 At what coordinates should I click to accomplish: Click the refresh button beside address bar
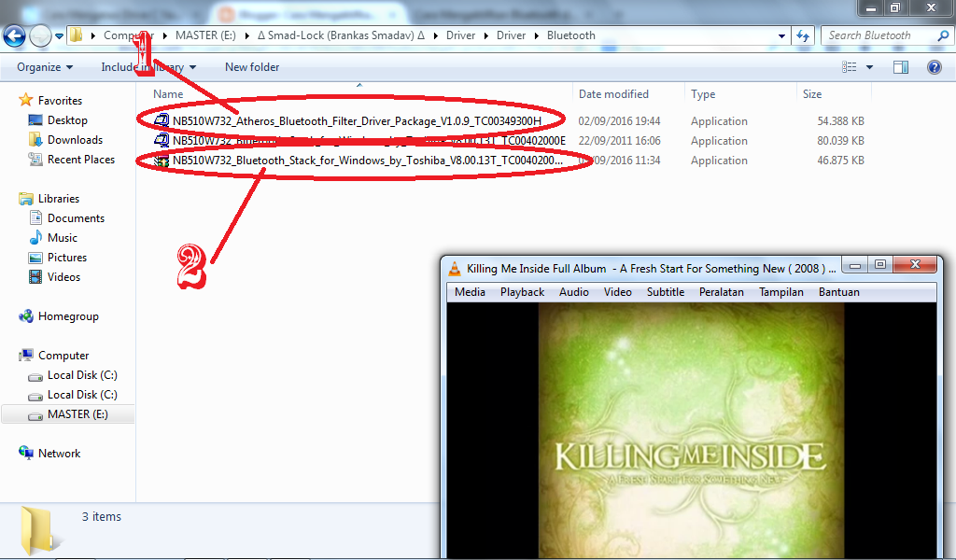click(x=803, y=36)
